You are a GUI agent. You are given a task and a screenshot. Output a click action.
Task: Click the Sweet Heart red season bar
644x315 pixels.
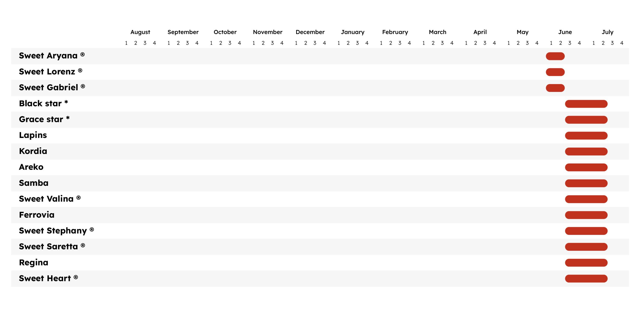pyautogui.click(x=586, y=278)
